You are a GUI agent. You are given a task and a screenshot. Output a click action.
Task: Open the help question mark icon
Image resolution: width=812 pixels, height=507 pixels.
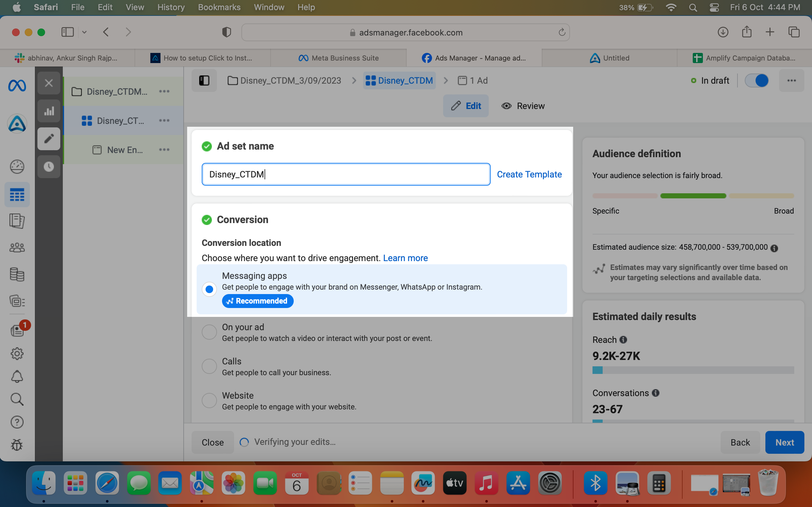(x=17, y=422)
